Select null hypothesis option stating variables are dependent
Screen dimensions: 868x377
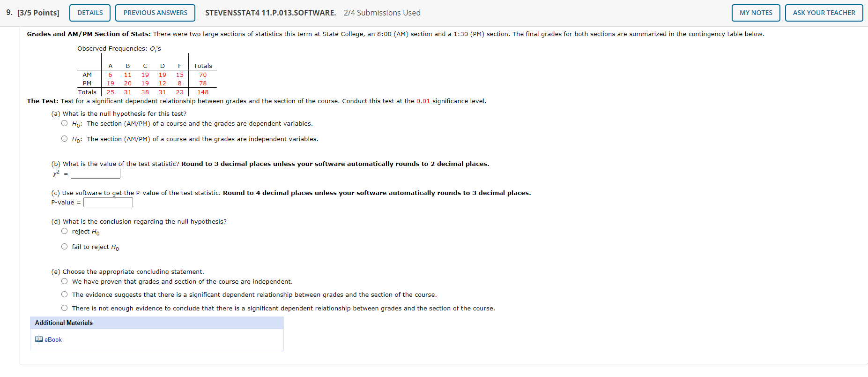click(x=64, y=123)
